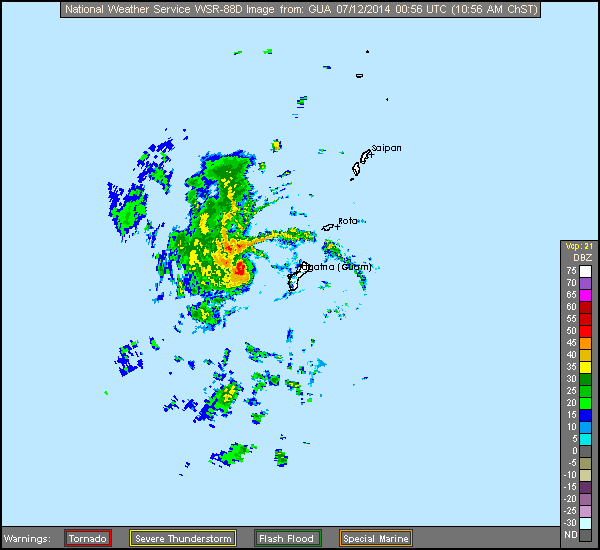Click the Agana (Guam) map label
The height and width of the screenshot is (550, 600).
[338, 267]
